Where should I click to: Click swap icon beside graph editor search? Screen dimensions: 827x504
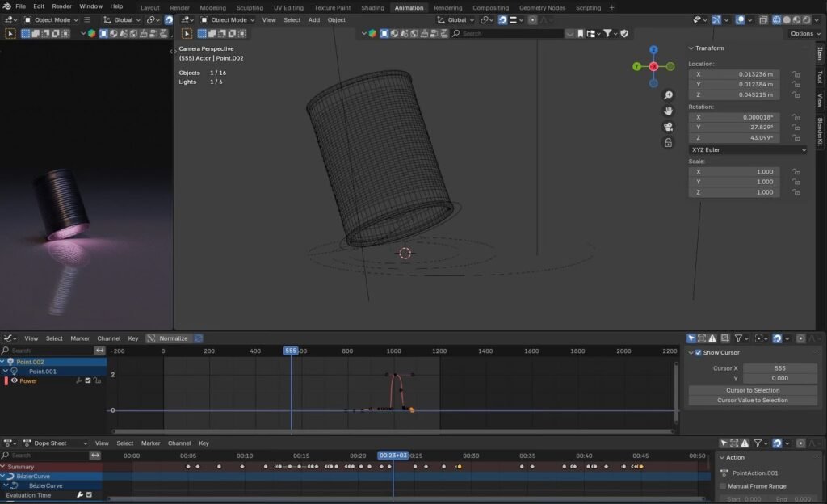point(99,351)
